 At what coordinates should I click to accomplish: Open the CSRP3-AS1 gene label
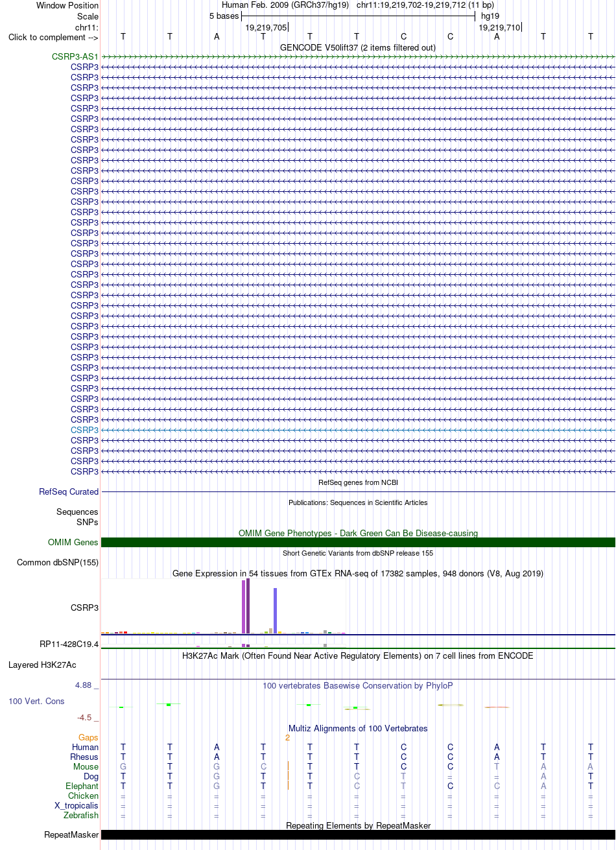pyautogui.click(x=75, y=56)
